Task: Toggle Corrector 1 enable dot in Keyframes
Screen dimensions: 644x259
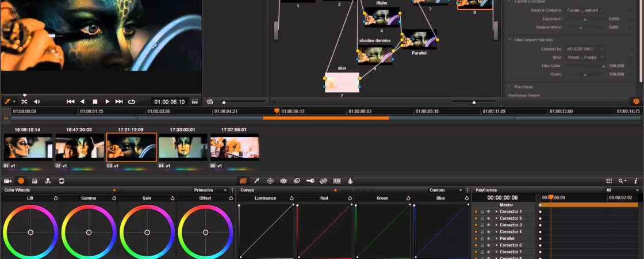Action: (476, 212)
